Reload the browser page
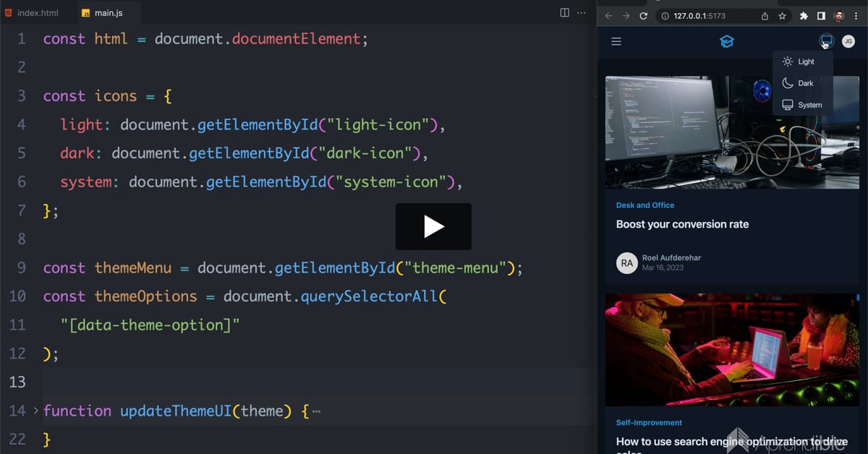This screenshot has height=454, width=868. click(x=643, y=16)
